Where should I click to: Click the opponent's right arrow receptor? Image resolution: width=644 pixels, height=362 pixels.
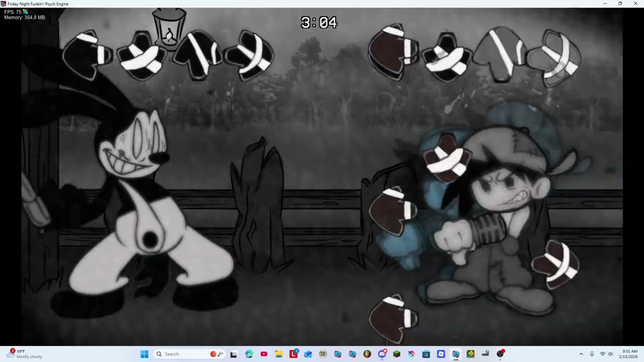[249, 55]
